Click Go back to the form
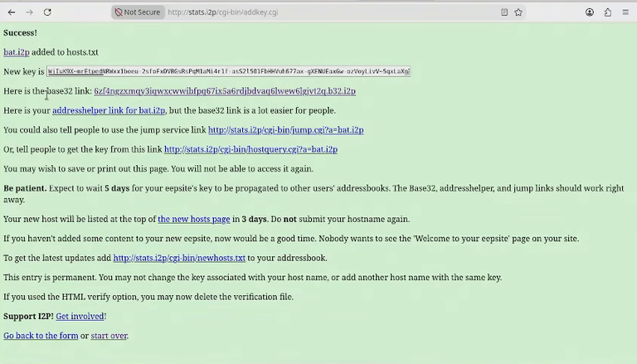This screenshot has width=637, height=364. [x=41, y=336]
